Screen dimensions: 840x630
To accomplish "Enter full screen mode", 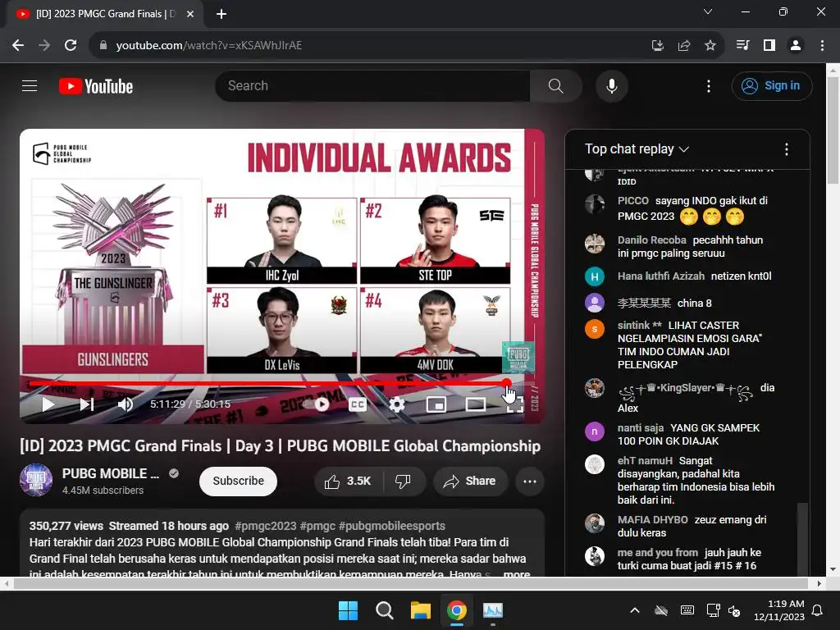I will [515, 404].
